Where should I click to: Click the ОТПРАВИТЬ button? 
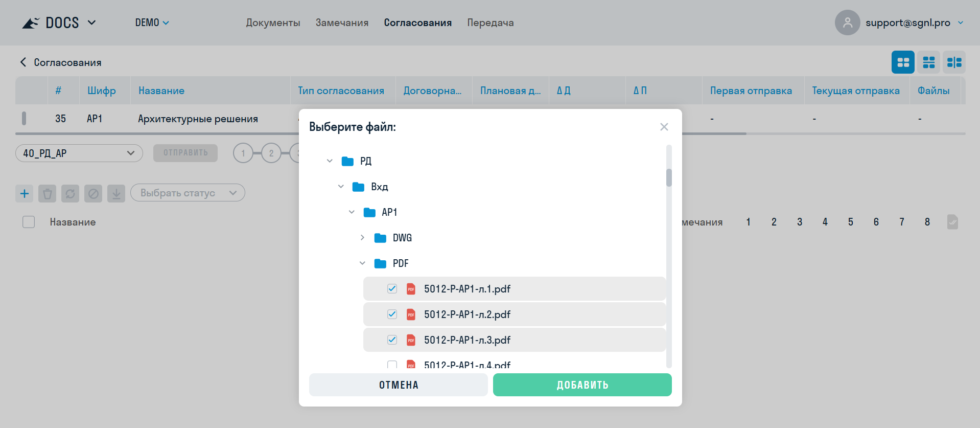pyautogui.click(x=185, y=153)
